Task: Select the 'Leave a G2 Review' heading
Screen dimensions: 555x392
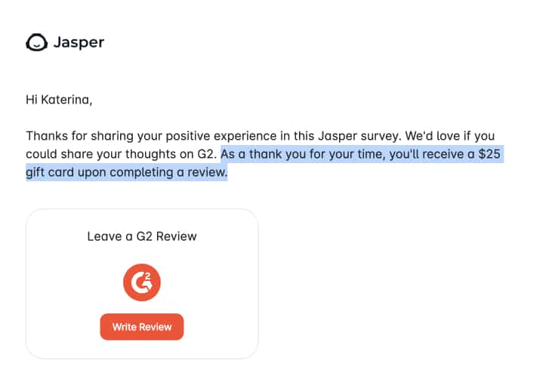Action: [142, 236]
